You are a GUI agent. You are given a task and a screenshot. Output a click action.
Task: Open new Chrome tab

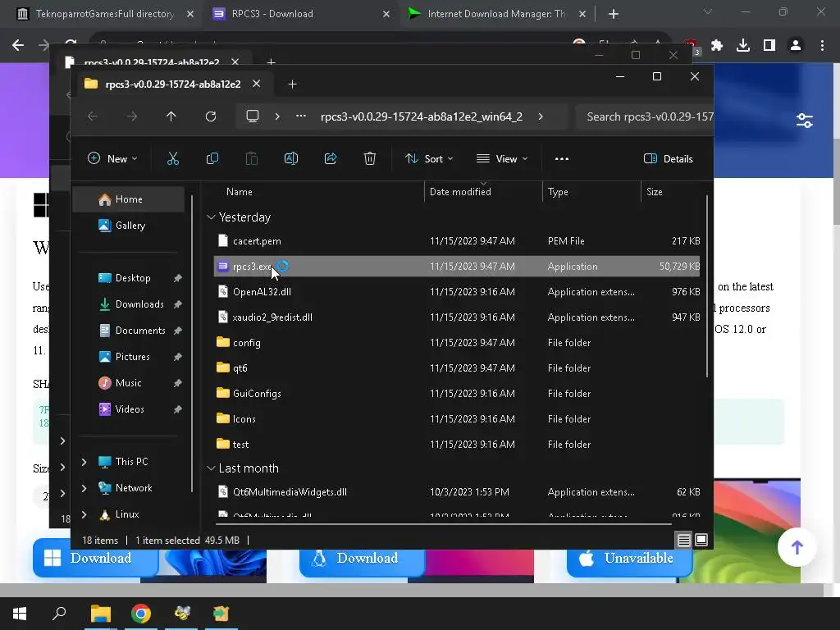[x=614, y=14]
